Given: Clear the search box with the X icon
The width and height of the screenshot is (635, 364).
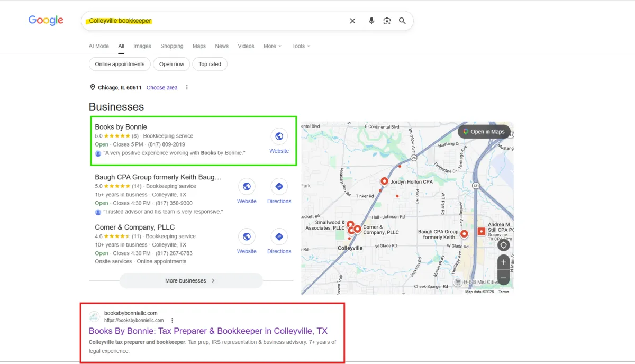Looking at the screenshot, I should coord(352,21).
